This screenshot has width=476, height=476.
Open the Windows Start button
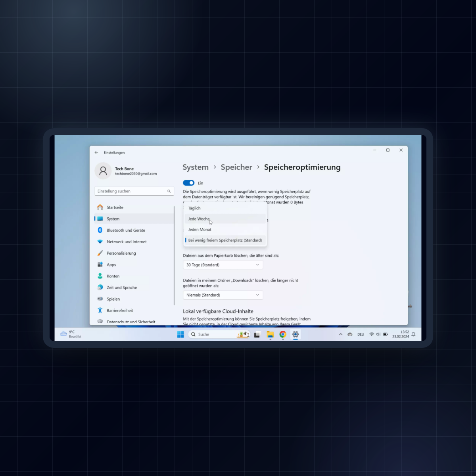point(180,334)
